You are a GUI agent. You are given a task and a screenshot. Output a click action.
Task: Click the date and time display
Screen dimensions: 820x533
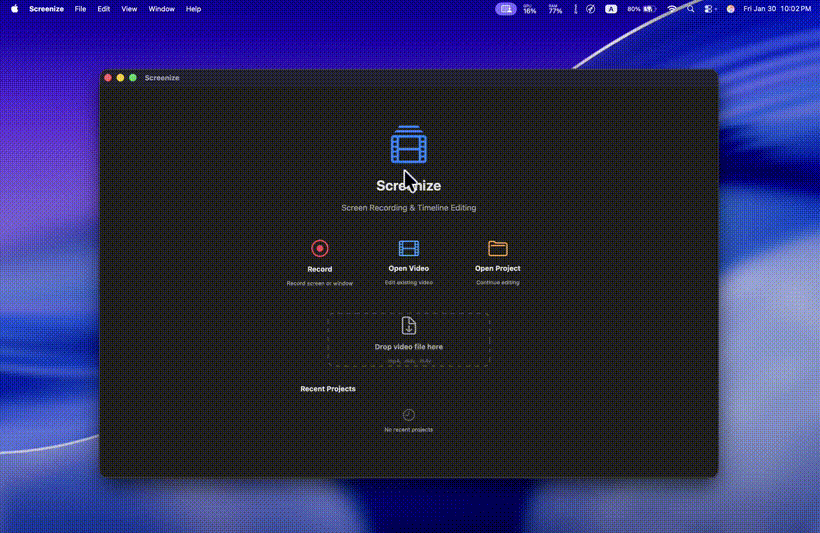[777, 9]
